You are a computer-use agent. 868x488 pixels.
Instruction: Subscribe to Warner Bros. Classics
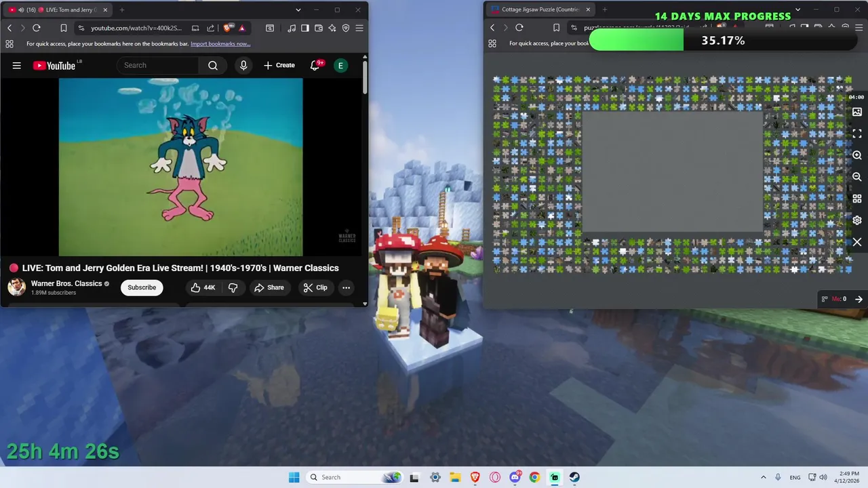pyautogui.click(x=142, y=287)
